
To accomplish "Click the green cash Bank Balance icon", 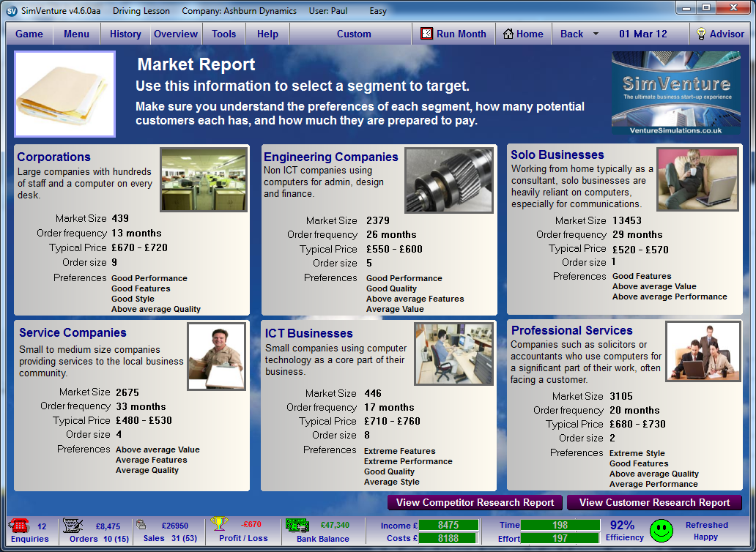I will click(x=297, y=526).
